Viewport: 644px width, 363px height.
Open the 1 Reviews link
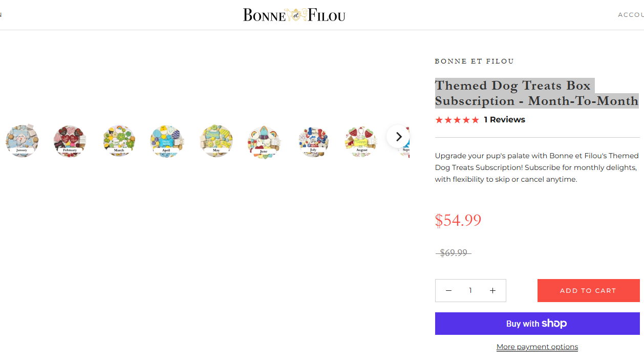504,120
